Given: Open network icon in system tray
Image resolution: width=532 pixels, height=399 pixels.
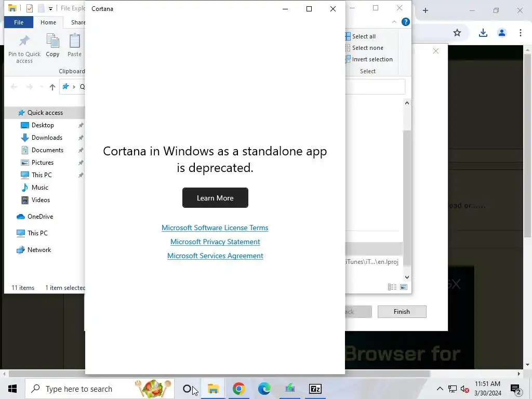Looking at the screenshot, I should [453, 389].
